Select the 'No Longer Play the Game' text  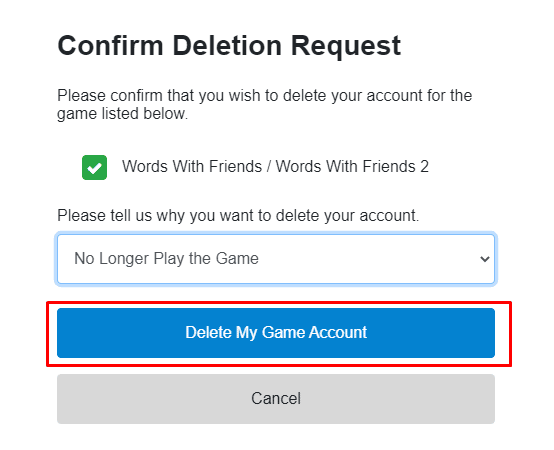tap(166, 259)
